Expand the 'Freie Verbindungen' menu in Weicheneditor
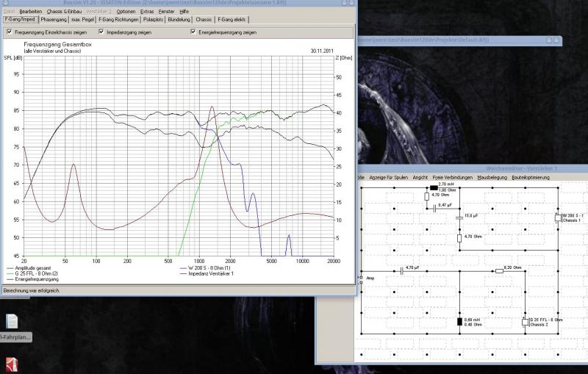The image size is (588, 374). pos(453,177)
